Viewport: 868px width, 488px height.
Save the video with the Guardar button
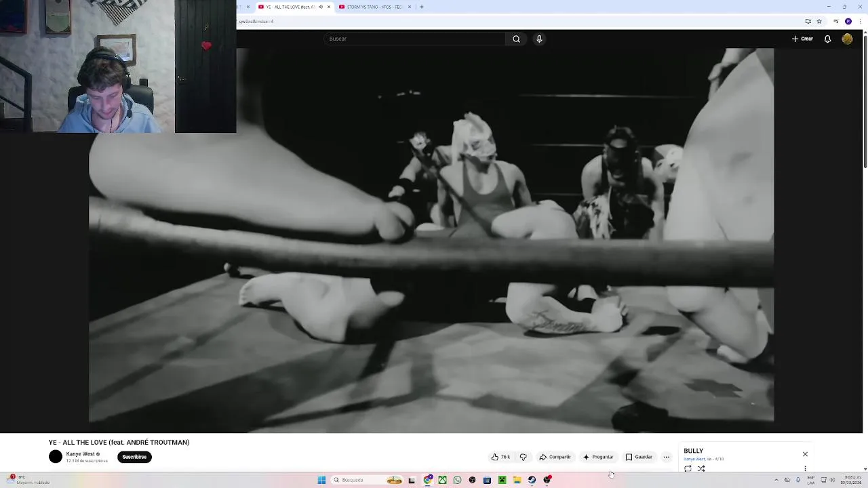[x=639, y=457]
